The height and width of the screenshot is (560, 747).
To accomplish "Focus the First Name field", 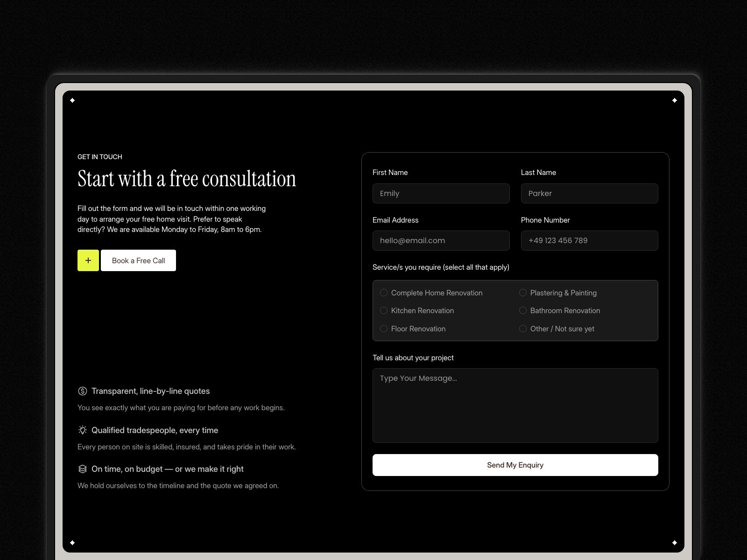I will (x=441, y=193).
